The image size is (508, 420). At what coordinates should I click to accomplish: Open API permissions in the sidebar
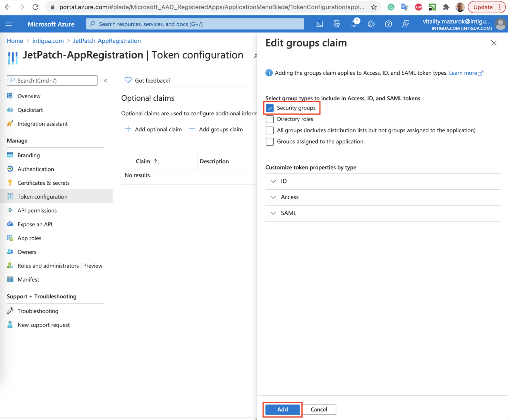point(37,210)
